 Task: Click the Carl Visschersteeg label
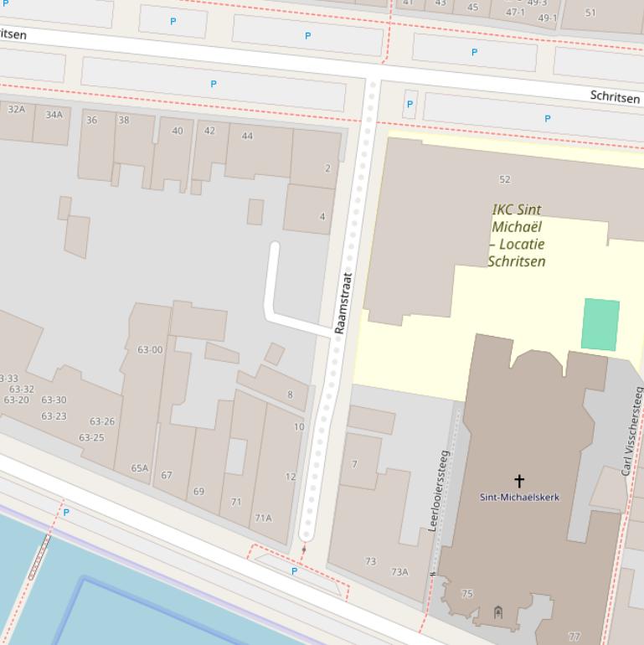click(631, 431)
